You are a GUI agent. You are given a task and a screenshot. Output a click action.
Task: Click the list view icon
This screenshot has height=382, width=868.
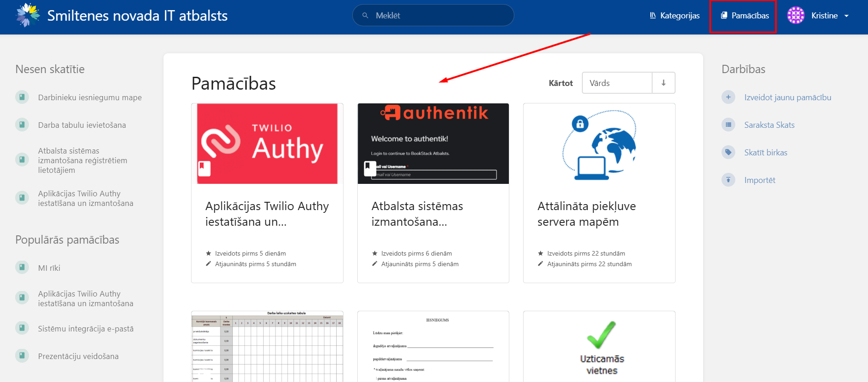coord(728,125)
